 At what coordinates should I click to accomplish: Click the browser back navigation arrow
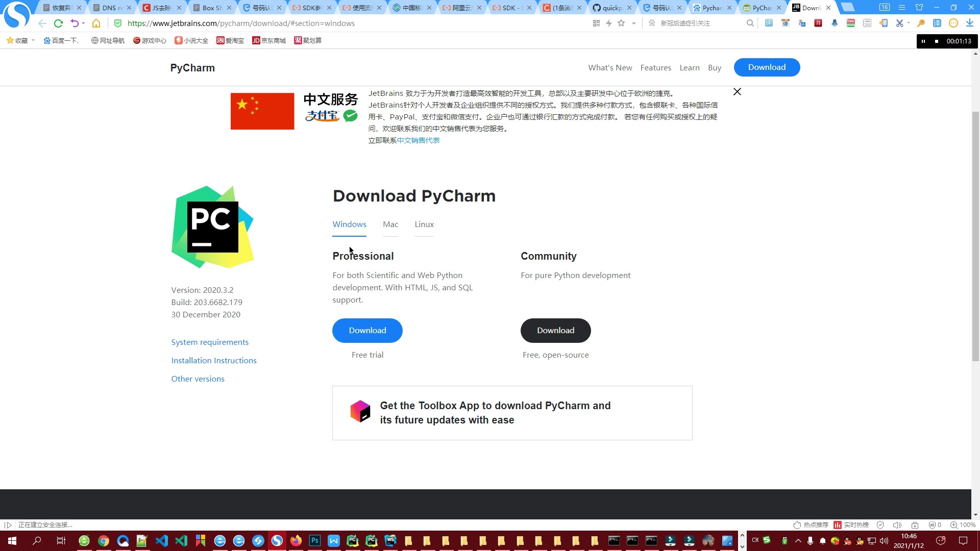click(42, 23)
